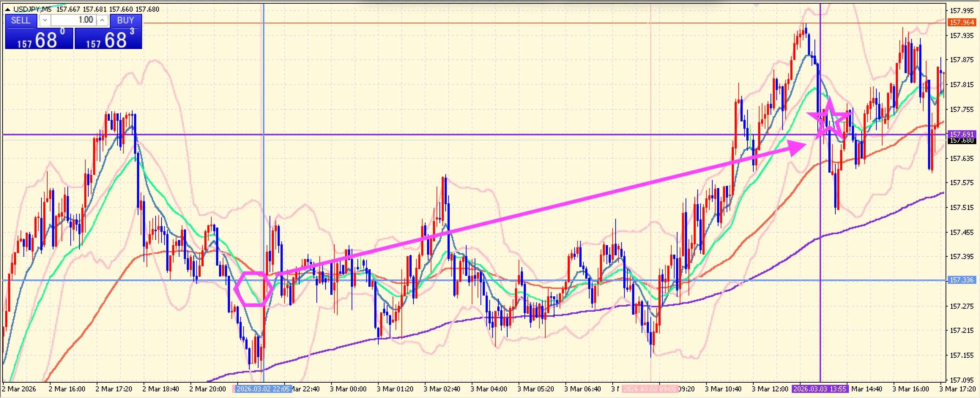The image size is (980, 398).
Task: Click the 157.336 blue price label
Action: tap(962, 280)
